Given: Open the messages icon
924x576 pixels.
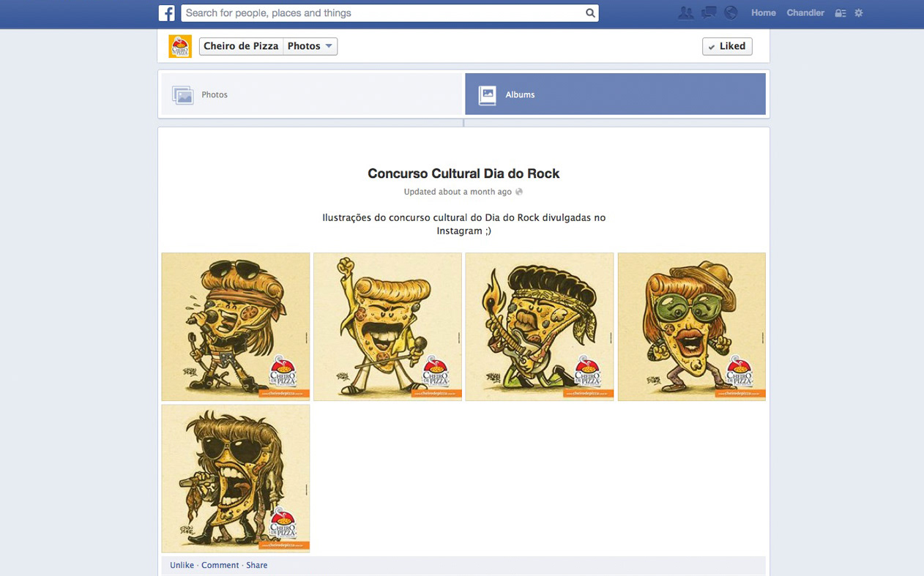Looking at the screenshot, I should tap(708, 12).
